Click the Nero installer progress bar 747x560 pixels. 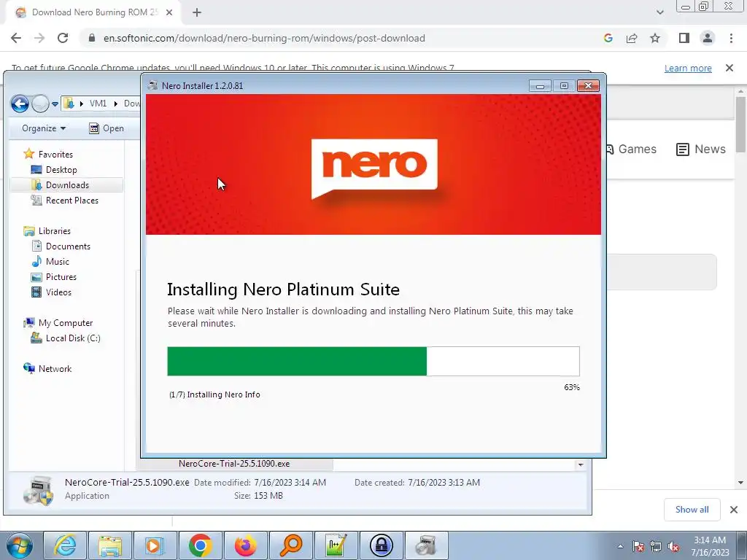(373, 362)
